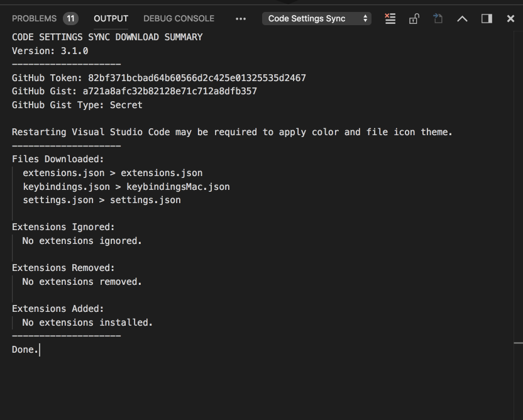Viewport: 523px width, 420px height.
Task: Open the panel layout split icon
Action: click(x=485, y=19)
